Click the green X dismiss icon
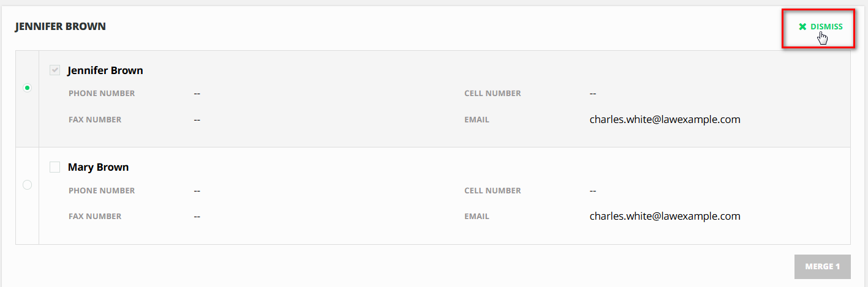 click(x=802, y=27)
